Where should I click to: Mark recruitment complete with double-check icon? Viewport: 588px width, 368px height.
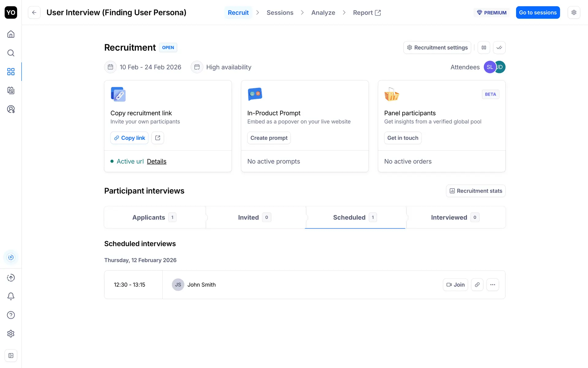click(x=499, y=48)
